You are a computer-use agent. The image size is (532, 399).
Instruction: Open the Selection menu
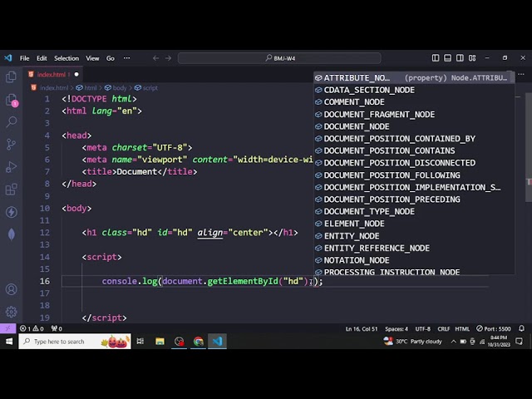(66, 58)
